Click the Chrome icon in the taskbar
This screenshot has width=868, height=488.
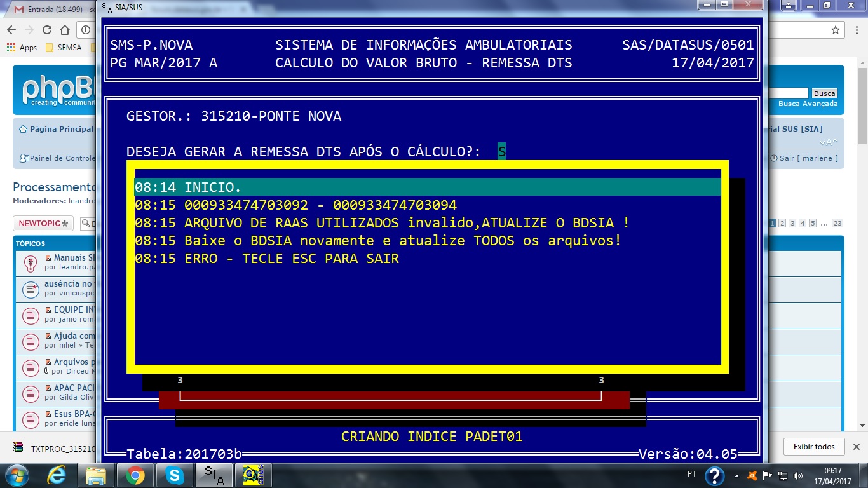click(x=135, y=475)
